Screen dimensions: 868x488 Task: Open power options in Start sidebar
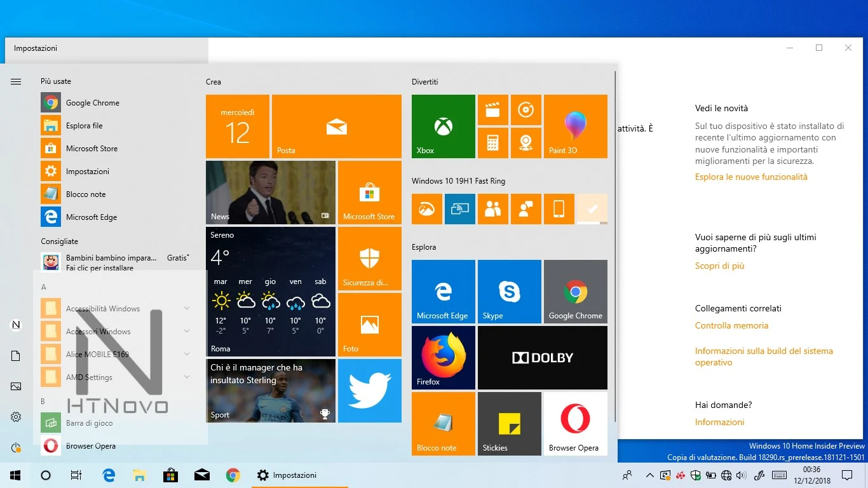(x=16, y=447)
